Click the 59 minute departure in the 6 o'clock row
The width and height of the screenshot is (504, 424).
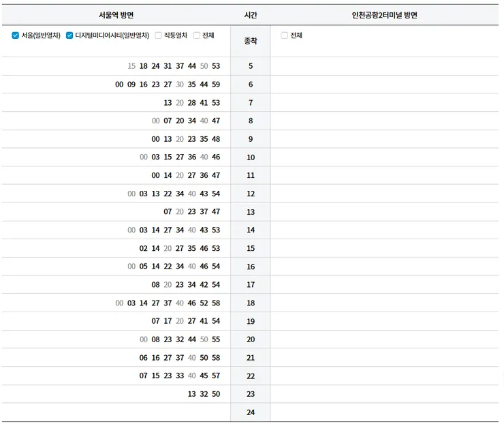pyautogui.click(x=216, y=85)
